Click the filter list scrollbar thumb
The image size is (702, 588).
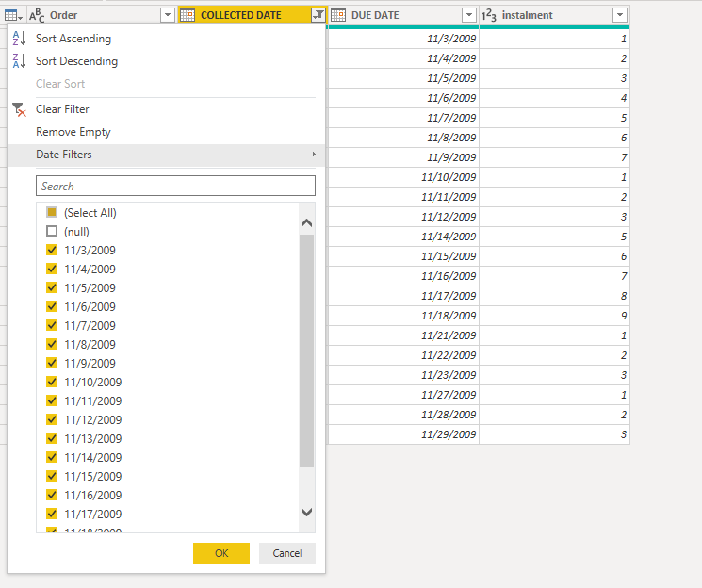click(306, 351)
